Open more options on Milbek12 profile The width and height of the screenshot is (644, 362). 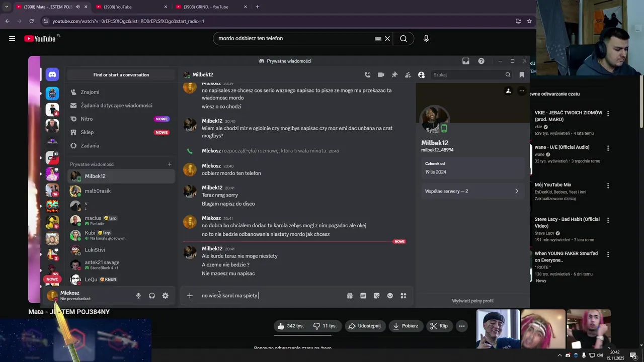click(x=522, y=91)
